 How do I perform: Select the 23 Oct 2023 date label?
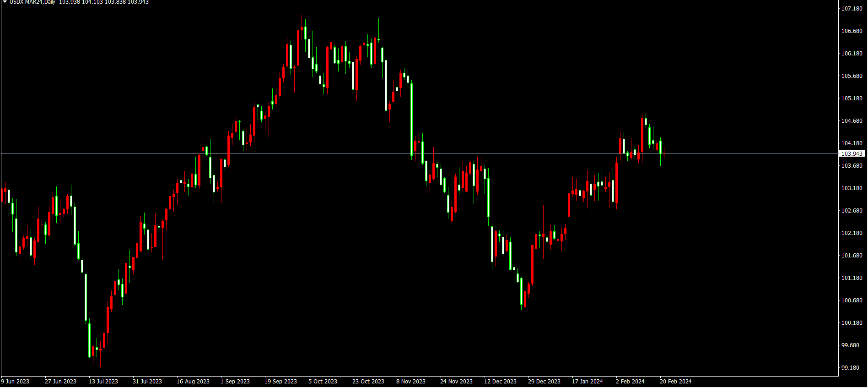click(x=368, y=382)
